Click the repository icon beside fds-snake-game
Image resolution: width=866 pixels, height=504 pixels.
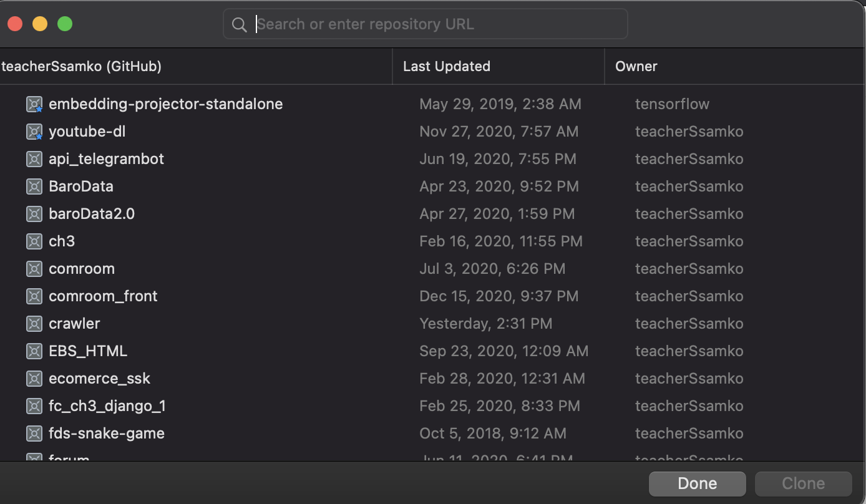[34, 434]
